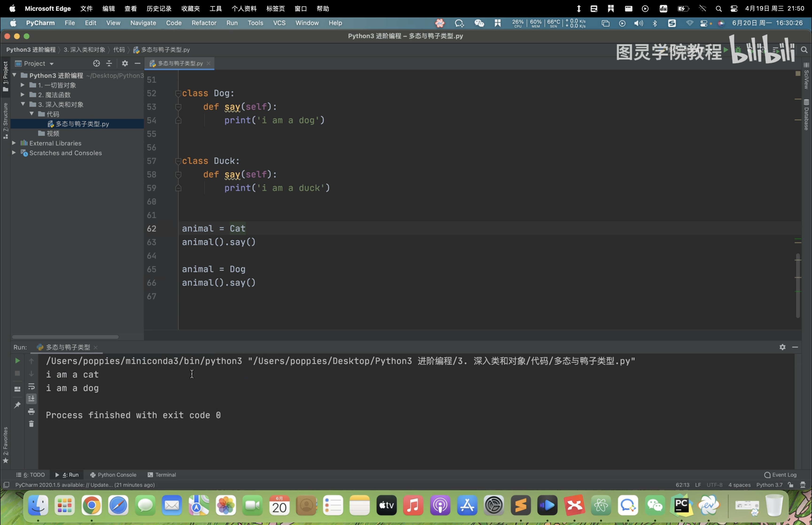
Task: Click 代码 in the breadcrumb path
Action: point(119,50)
